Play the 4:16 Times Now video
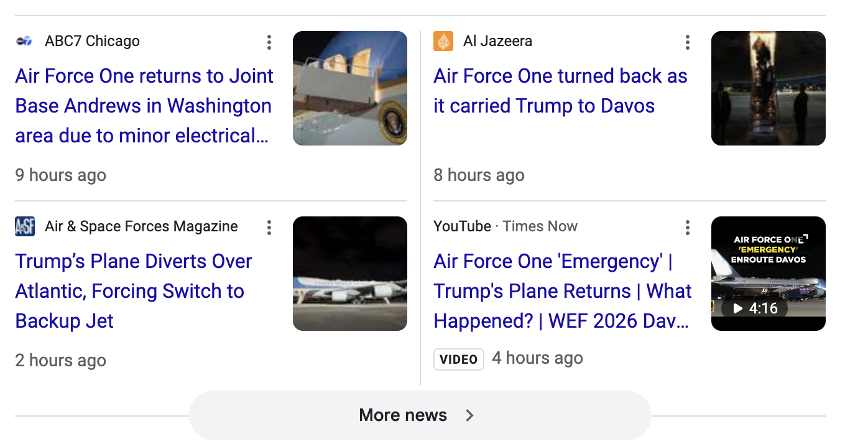The image size is (868, 444). (754, 308)
